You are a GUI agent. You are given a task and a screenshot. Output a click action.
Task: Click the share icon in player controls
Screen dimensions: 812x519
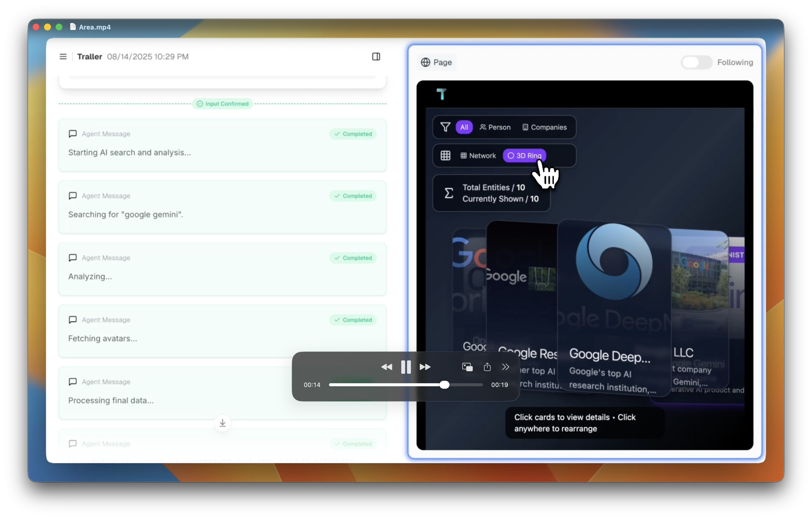(x=487, y=367)
